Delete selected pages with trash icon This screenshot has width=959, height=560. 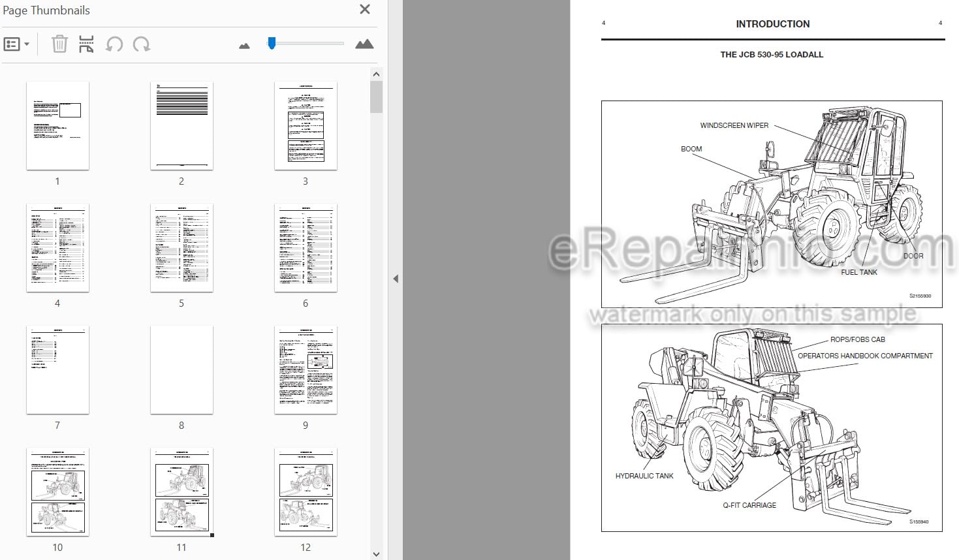[59, 44]
